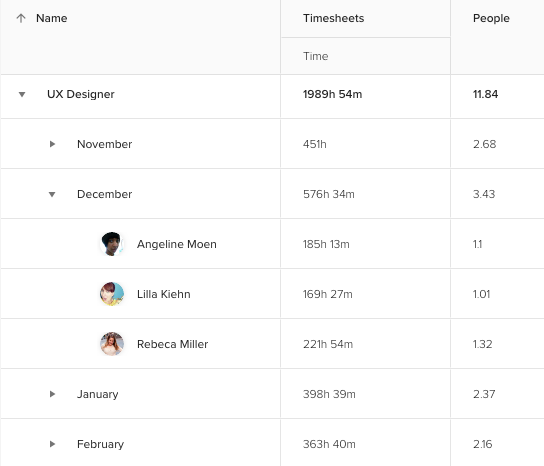Image resolution: width=544 pixels, height=466 pixels.
Task: Open Rebeca Miller's avatar
Action: [112, 344]
